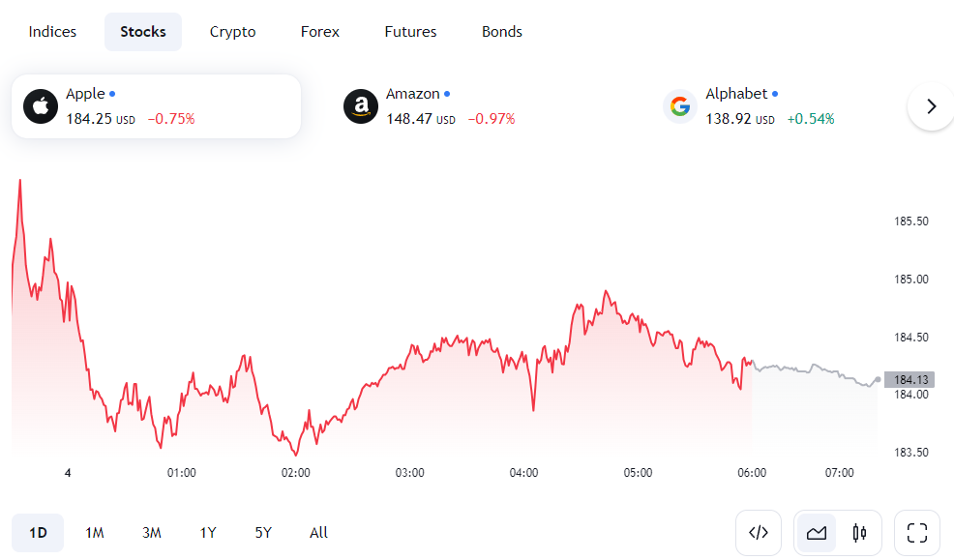954x560 pixels.
Task: Open the Indices tab
Action: pos(52,32)
